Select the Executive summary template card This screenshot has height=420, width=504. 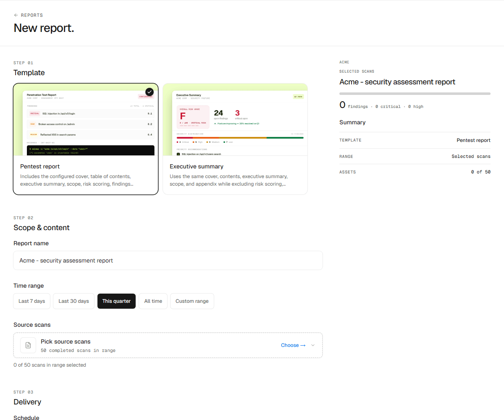point(235,139)
